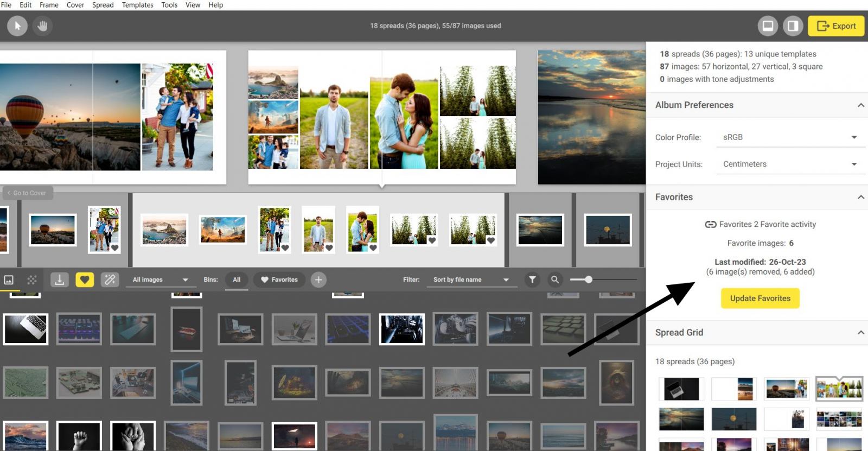Switch to the images view icon
868x451 pixels.
click(9, 280)
